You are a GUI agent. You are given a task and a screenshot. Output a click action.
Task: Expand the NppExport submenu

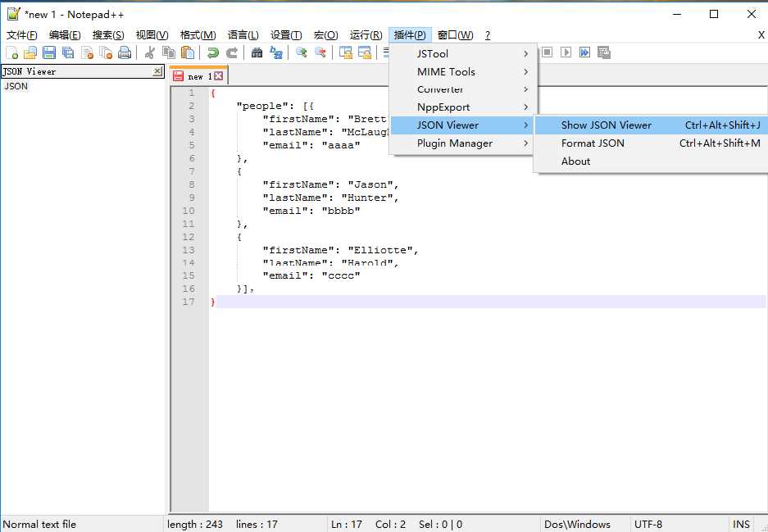[x=463, y=107]
